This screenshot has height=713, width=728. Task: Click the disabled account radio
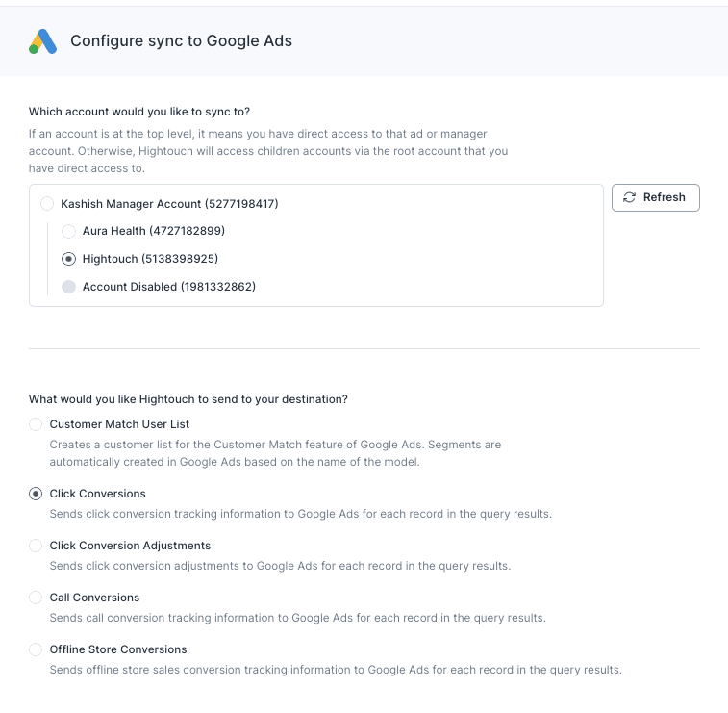(x=68, y=287)
